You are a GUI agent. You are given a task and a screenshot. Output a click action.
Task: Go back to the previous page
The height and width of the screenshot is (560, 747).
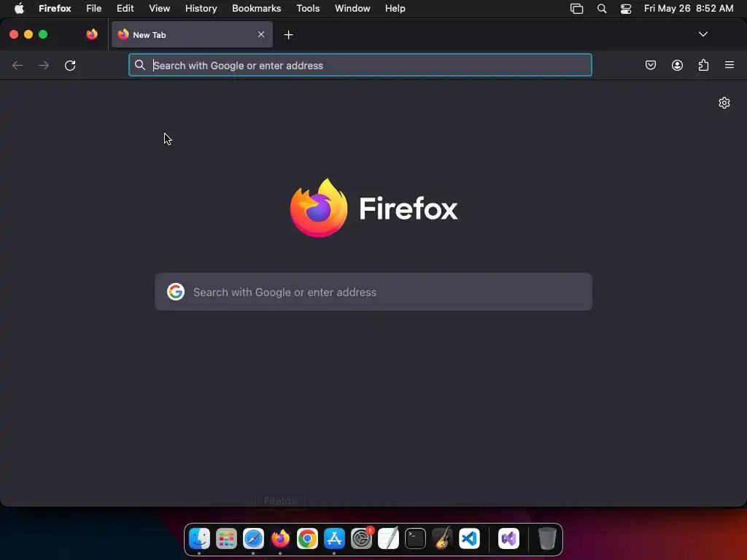tap(18, 65)
